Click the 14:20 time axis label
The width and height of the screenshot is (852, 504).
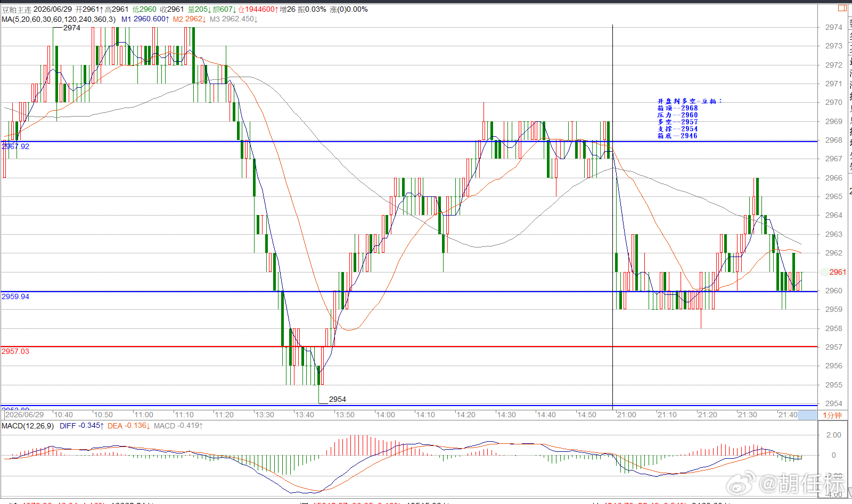pyautogui.click(x=466, y=415)
